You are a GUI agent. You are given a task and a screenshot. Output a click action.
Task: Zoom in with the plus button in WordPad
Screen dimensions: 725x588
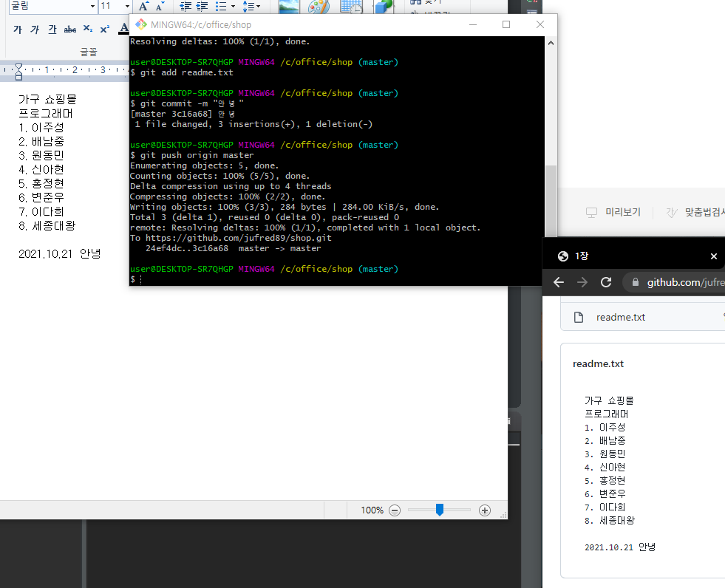(x=485, y=510)
